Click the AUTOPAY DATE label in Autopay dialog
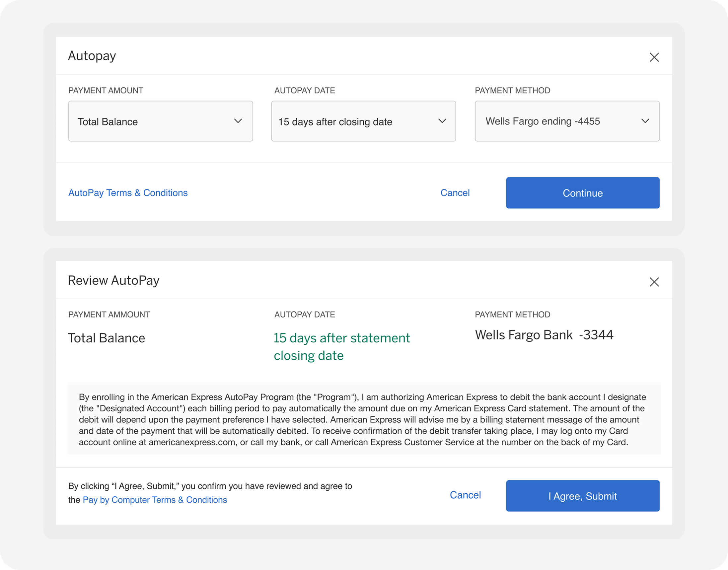The image size is (728, 570). [x=305, y=91]
